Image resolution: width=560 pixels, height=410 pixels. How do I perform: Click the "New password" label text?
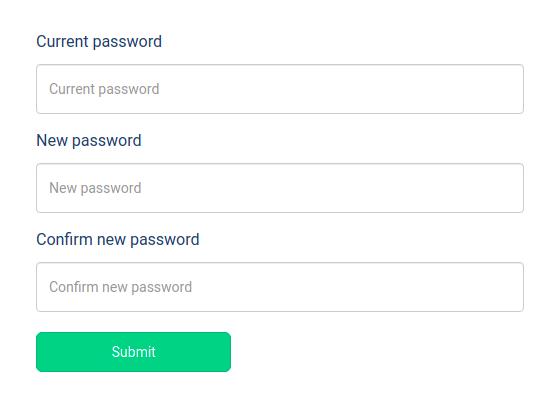pos(89,141)
